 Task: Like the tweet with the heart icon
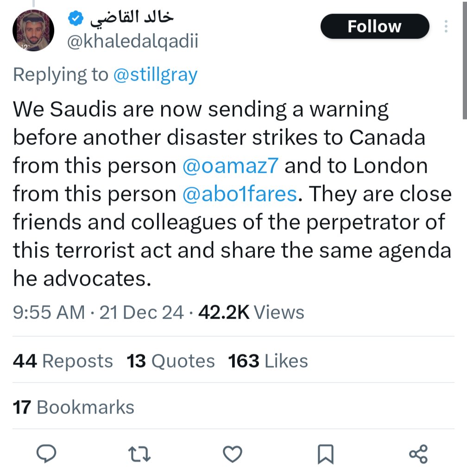click(233, 453)
